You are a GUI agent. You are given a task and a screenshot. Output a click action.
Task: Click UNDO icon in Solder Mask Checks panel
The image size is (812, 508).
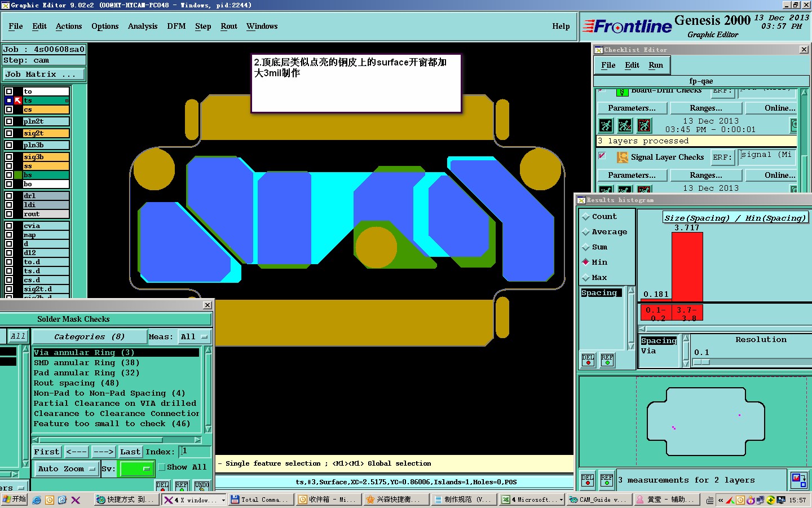click(202, 486)
